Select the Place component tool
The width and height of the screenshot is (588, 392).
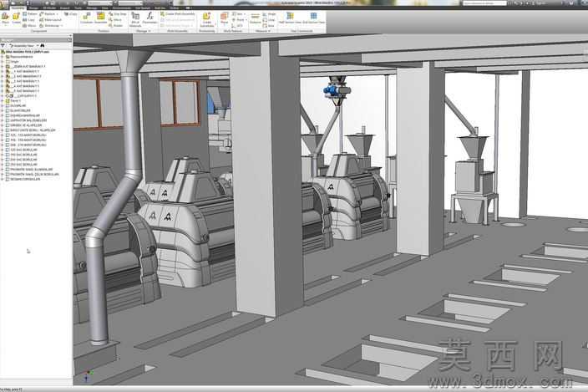point(5,18)
